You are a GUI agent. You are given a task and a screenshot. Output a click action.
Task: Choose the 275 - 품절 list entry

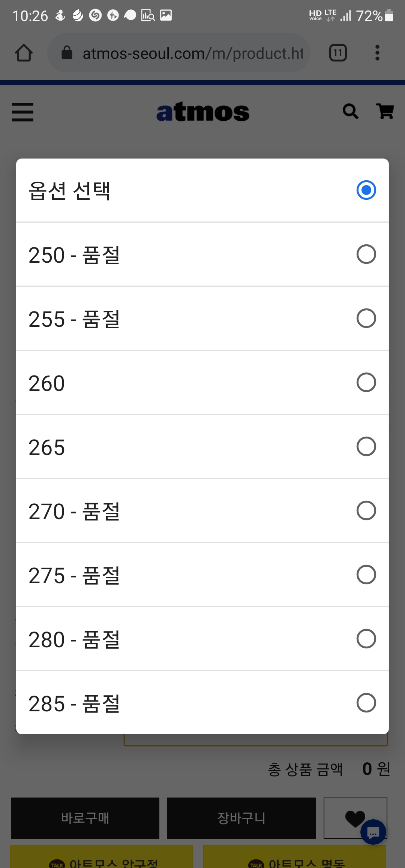pos(202,575)
